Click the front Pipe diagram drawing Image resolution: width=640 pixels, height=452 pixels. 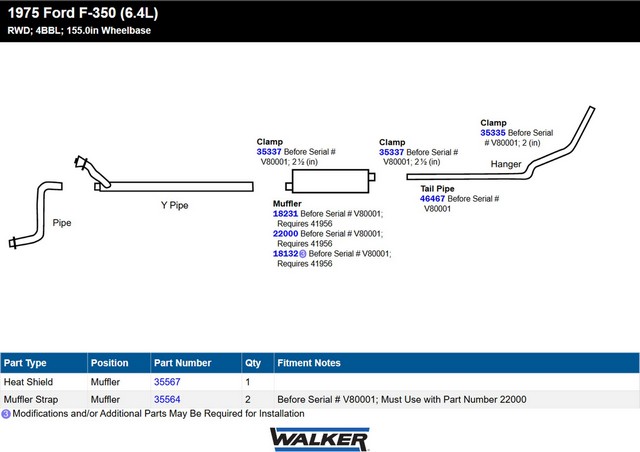click(36, 215)
